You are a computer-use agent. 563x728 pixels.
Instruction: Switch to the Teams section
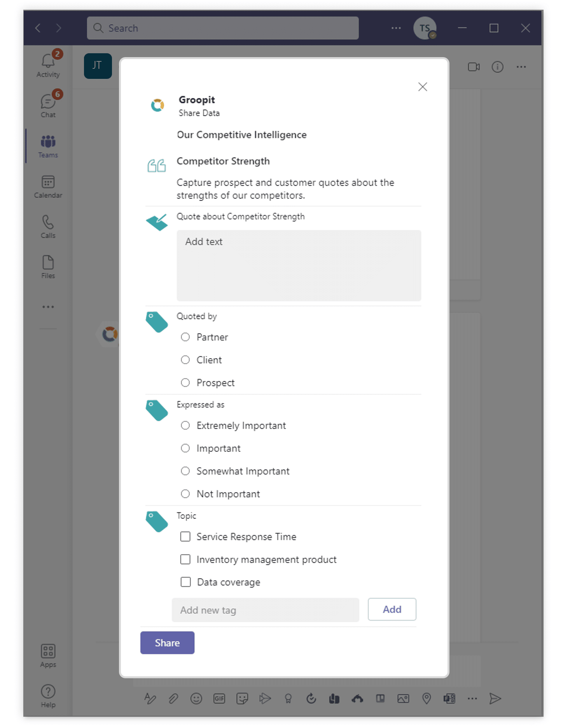click(x=48, y=146)
